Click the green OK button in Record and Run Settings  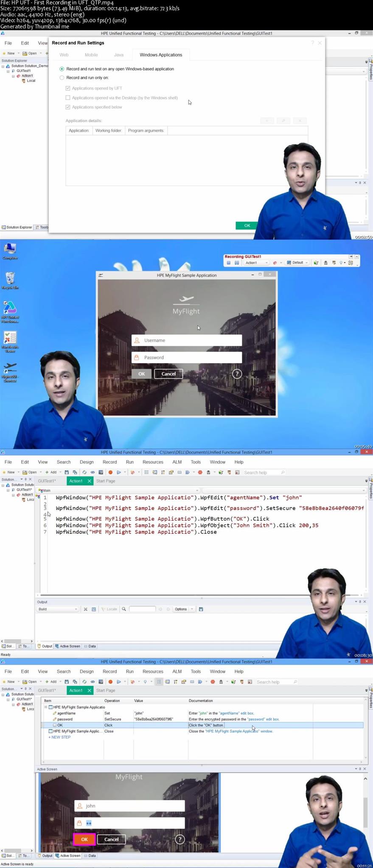click(x=247, y=225)
